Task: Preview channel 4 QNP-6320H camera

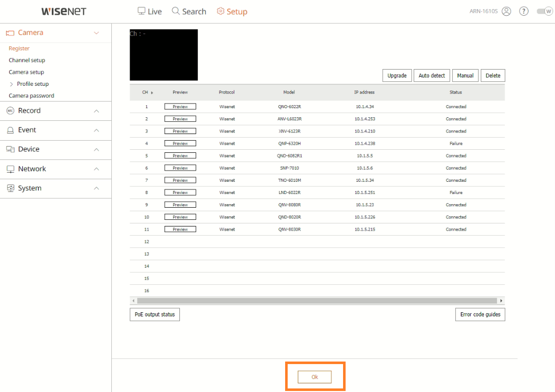Action: [x=180, y=144]
